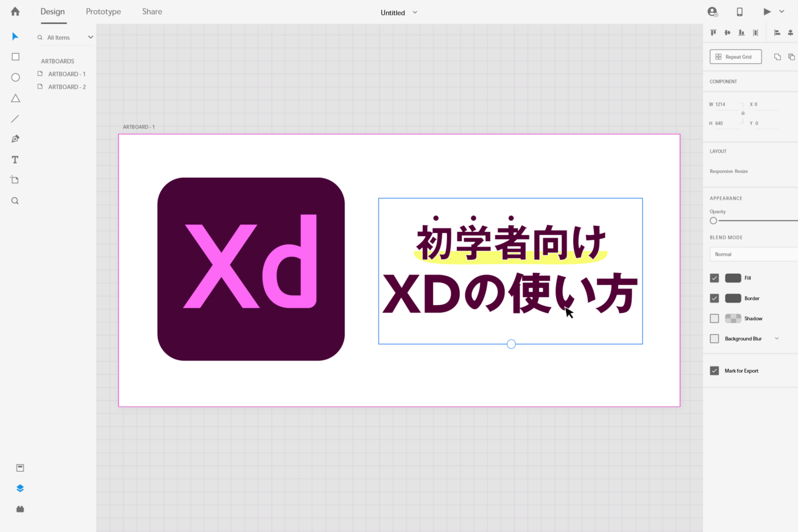Apply the Add boolean operation icon
Image resolution: width=798 pixels, height=532 pixels.
click(777, 57)
